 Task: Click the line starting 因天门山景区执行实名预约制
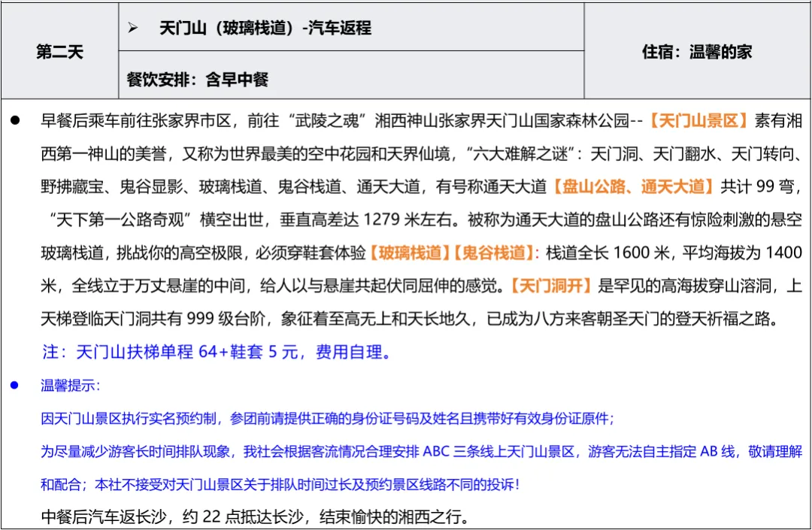[x=327, y=418]
